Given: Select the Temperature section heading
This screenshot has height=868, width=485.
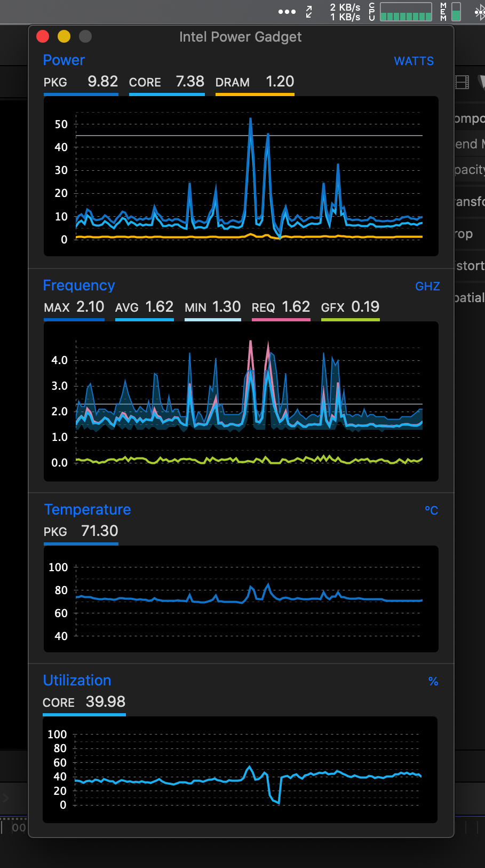Looking at the screenshot, I should pyautogui.click(x=88, y=509).
